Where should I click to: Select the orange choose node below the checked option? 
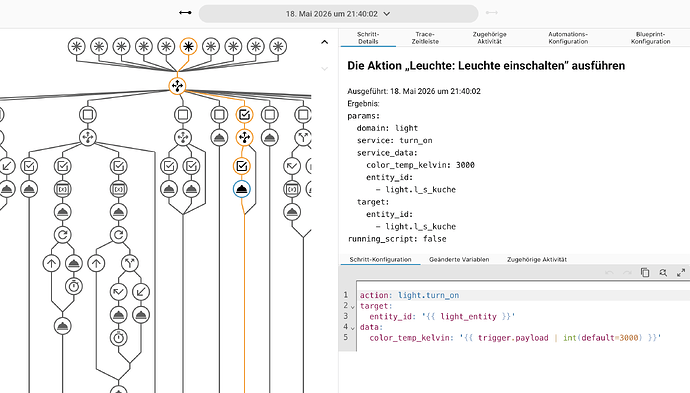click(244, 137)
